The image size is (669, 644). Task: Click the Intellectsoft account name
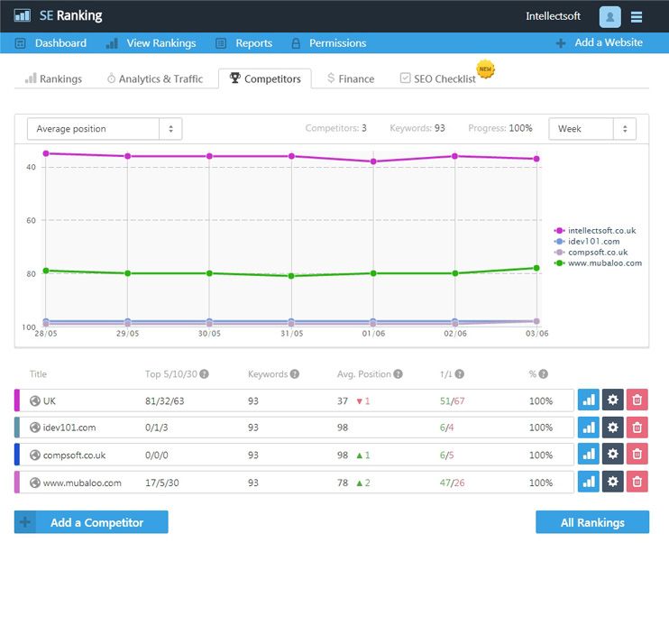coord(553,16)
